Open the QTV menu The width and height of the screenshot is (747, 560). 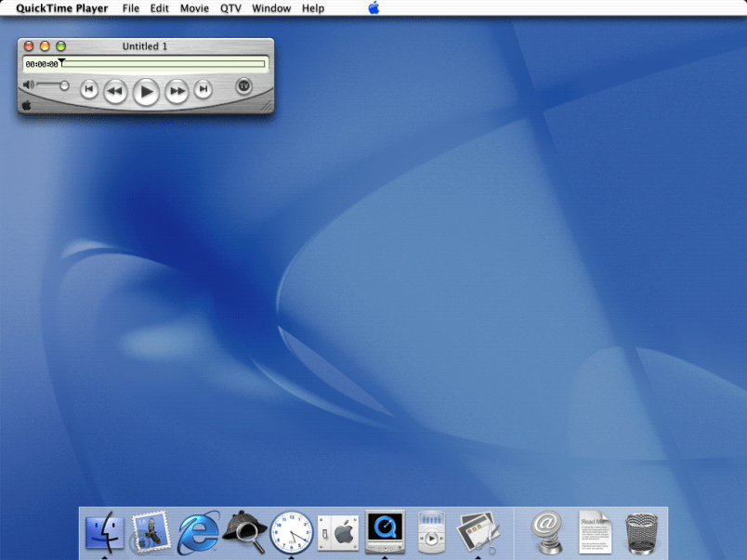tap(230, 8)
